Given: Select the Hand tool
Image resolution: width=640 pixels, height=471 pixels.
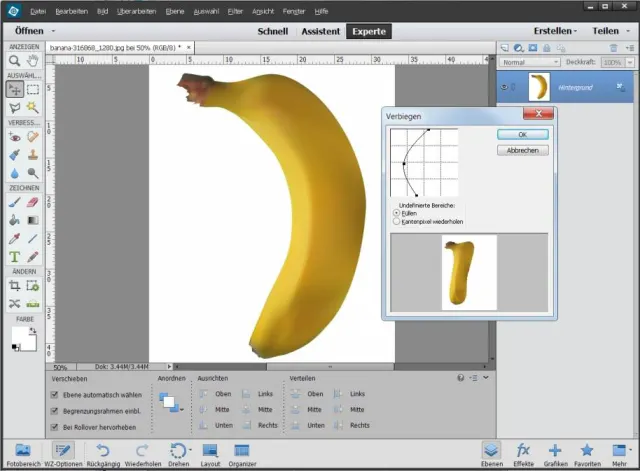Looking at the screenshot, I should click(x=33, y=61).
